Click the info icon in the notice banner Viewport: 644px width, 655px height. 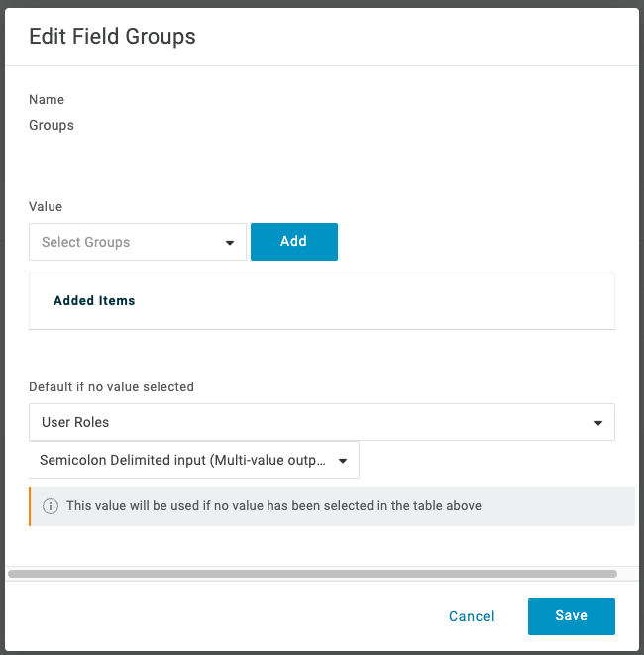51,506
